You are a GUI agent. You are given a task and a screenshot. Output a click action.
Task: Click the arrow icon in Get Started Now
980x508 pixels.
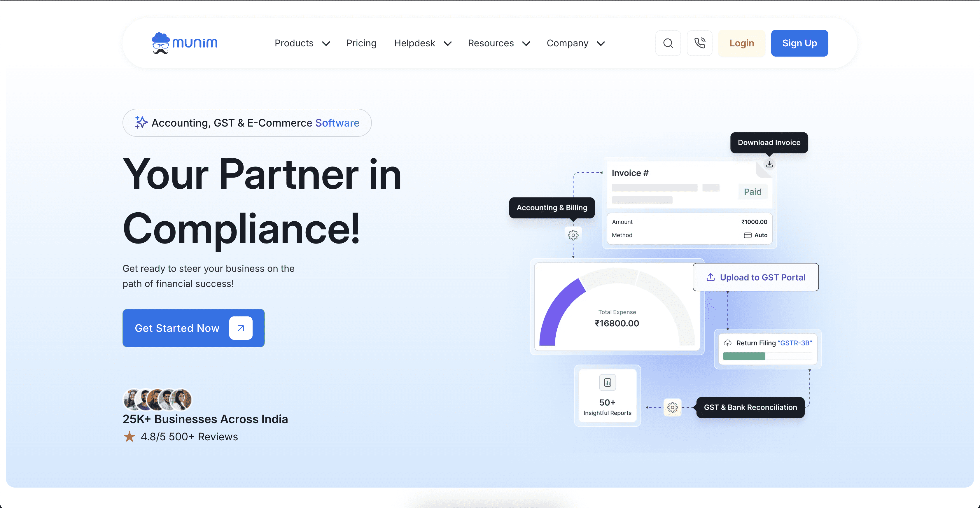point(241,328)
